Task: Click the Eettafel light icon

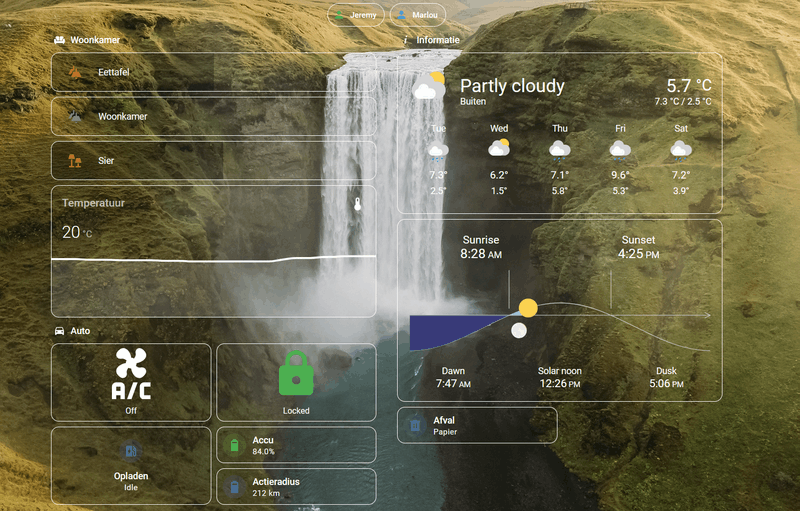Action: tap(75, 72)
